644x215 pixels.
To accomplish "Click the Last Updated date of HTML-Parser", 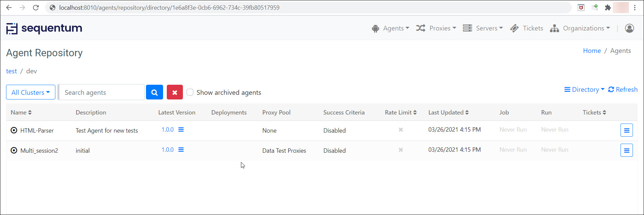I will click(x=454, y=130).
